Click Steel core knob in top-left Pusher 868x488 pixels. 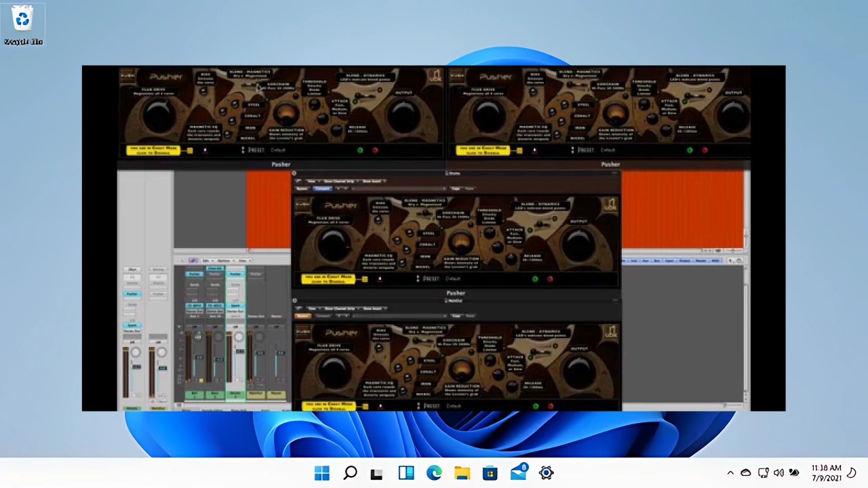(x=235, y=104)
